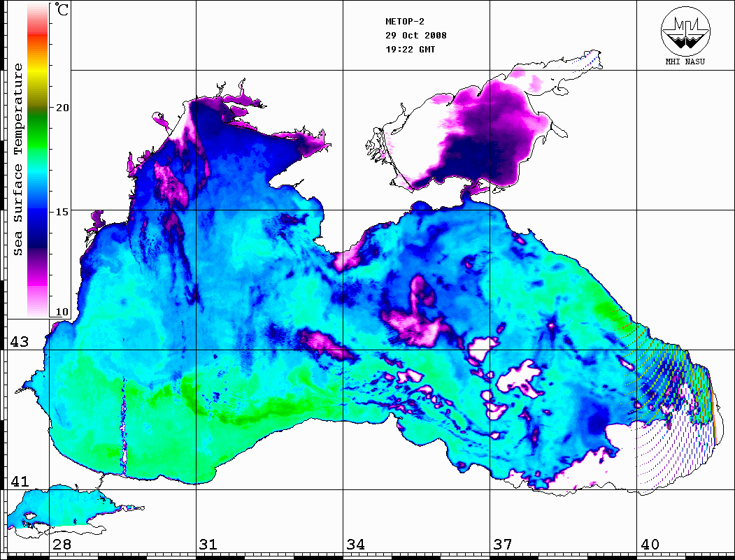Click the '29 Oct 2008' date text
The width and height of the screenshot is (735, 560).
pos(416,36)
